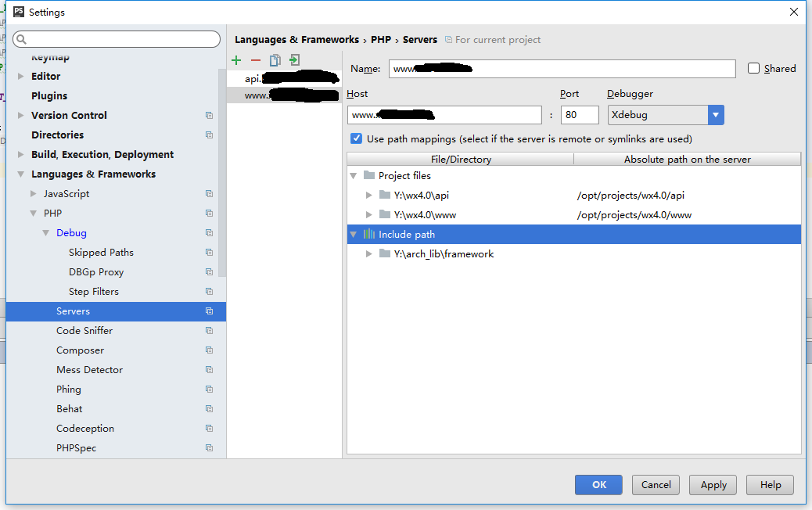Collapse the Debug settings node
The height and width of the screenshot is (510, 812).
[46, 233]
